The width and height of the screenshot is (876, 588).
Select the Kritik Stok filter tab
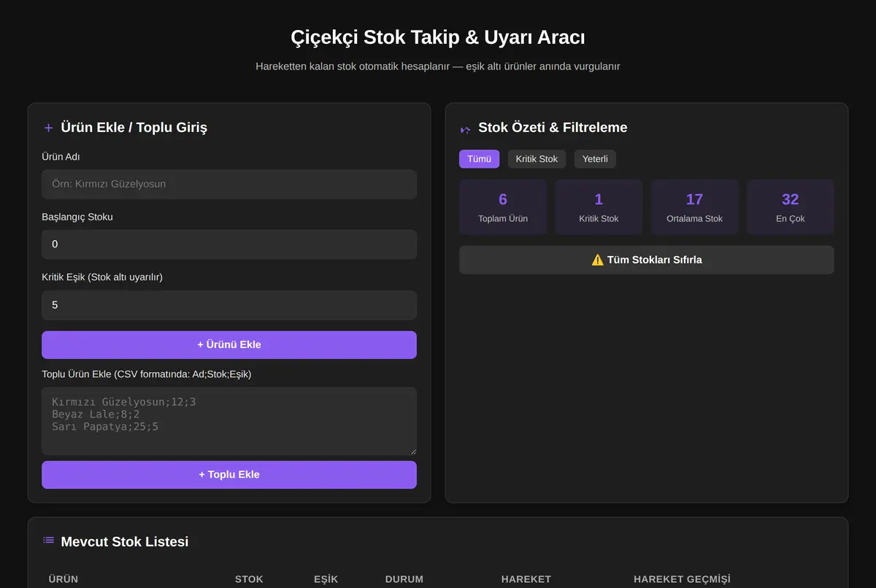coord(537,159)
